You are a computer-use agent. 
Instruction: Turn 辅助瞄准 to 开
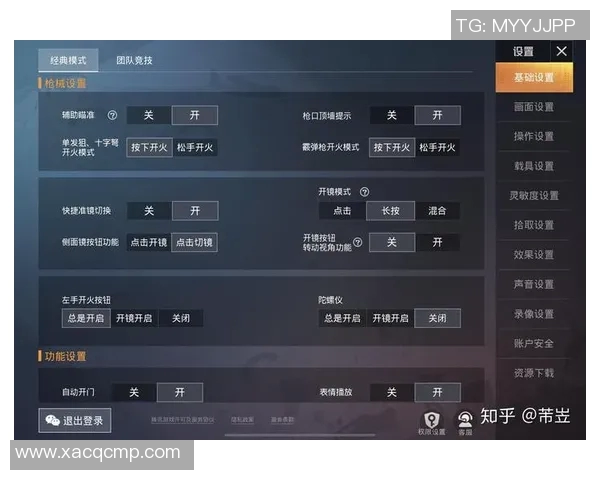point(195,115)
